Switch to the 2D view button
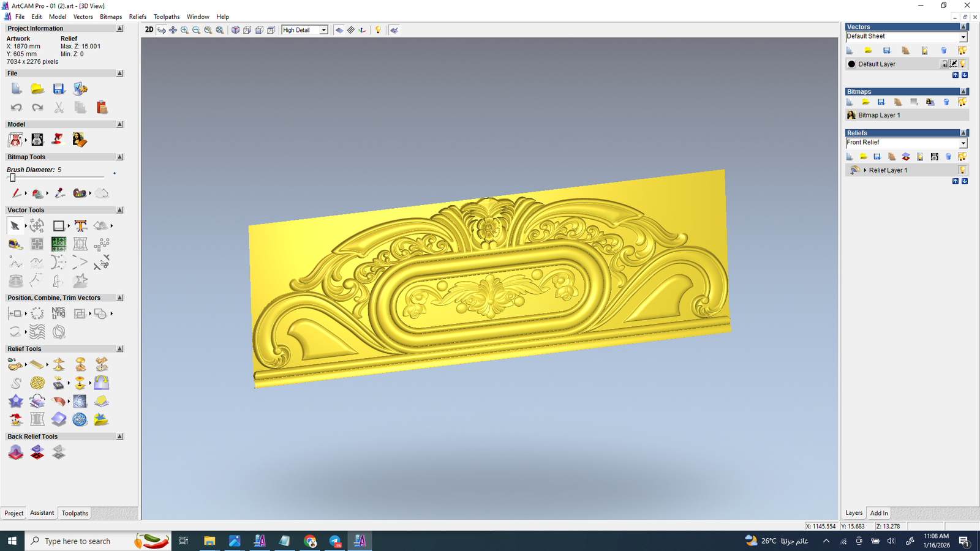This screenshot has height=551, width=980. [149, 30]
